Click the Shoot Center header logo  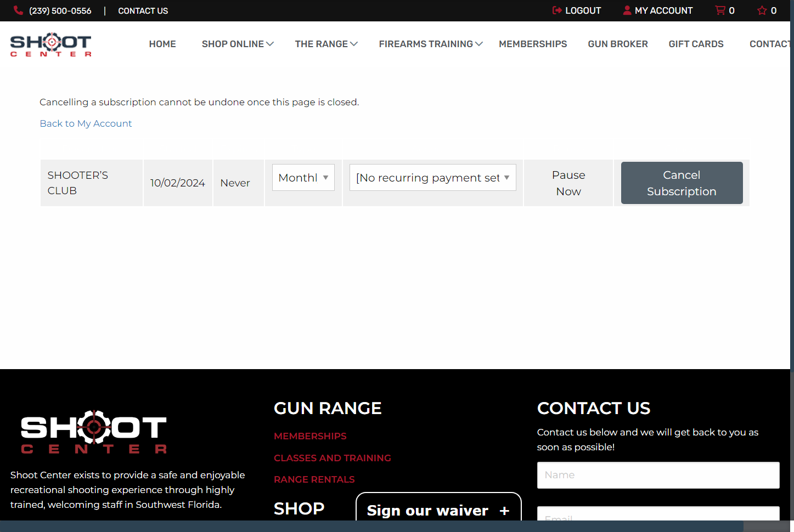point(51,44)
